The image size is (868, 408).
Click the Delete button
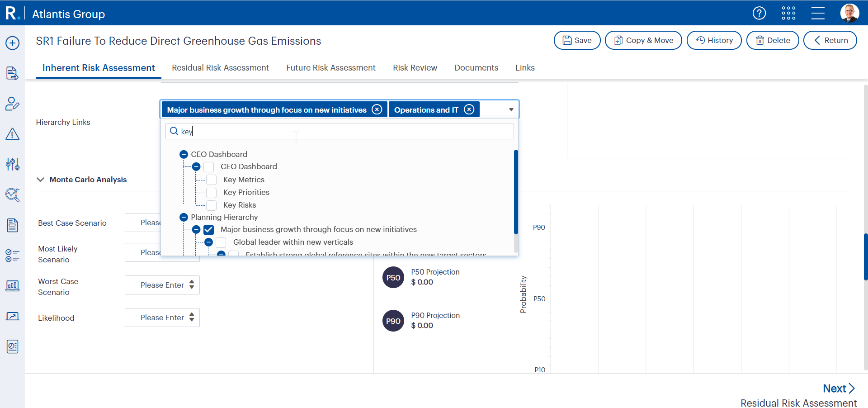773,40
